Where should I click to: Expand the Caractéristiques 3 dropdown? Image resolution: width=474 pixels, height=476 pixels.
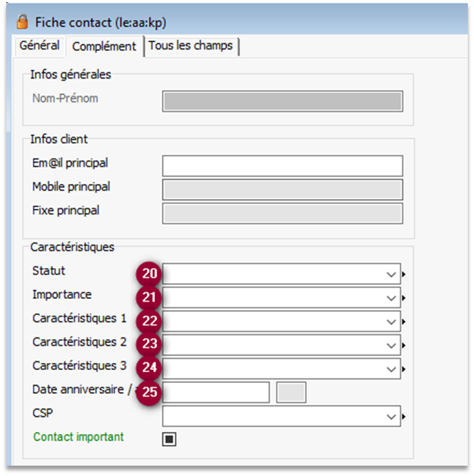click(391, 369)
